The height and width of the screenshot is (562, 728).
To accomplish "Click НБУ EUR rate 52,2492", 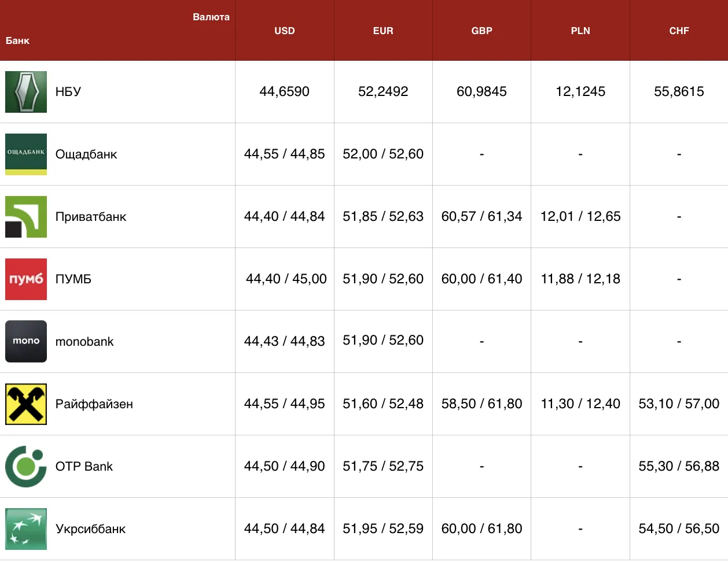I will pos(383,91).
